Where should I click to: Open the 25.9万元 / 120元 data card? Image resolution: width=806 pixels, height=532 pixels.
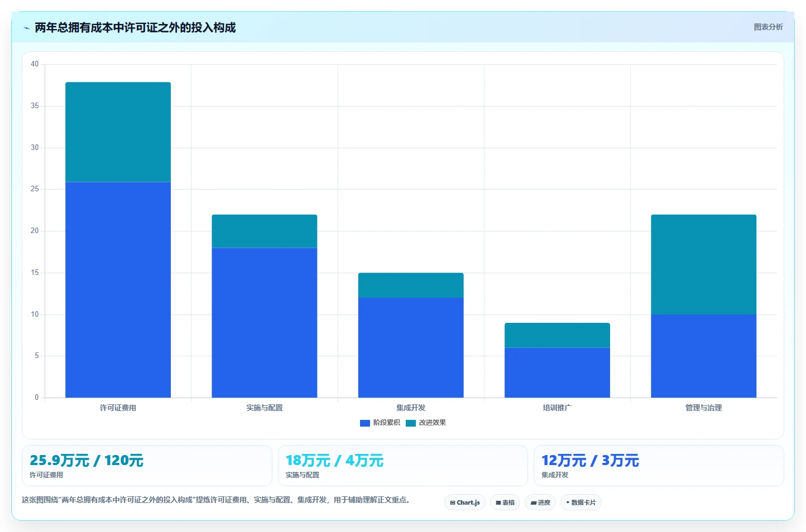coord(147,466)
